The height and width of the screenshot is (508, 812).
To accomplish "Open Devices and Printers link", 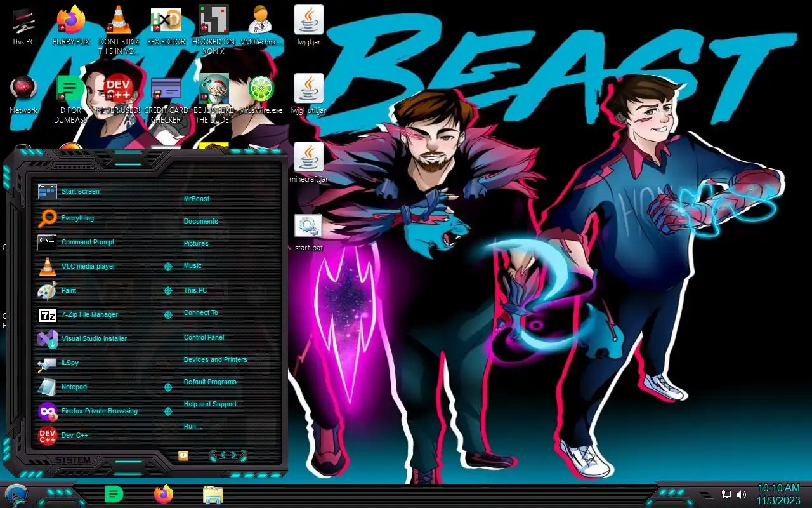I will 215,359.
